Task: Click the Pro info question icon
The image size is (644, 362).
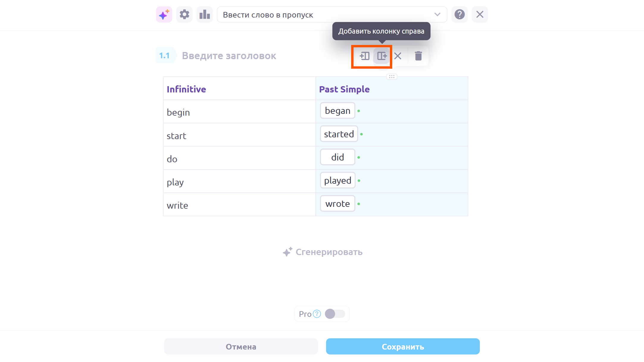Action: point(317,314)
